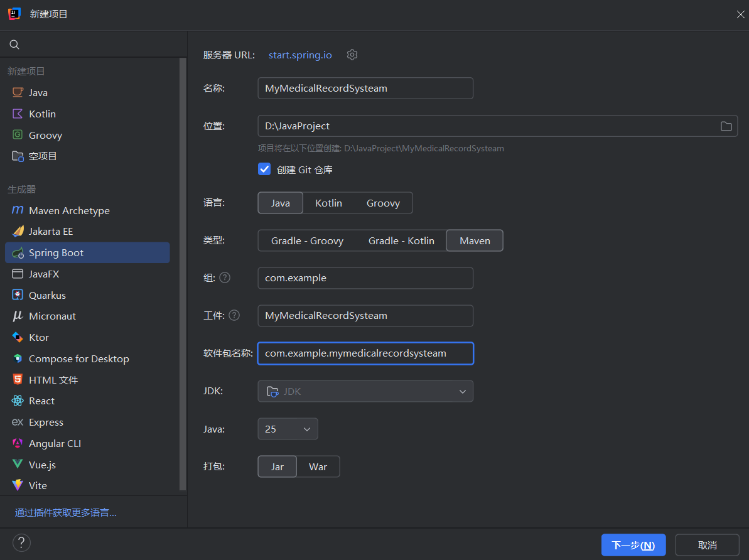Select the 空项目 option in the sidebar

click(43, 156)
